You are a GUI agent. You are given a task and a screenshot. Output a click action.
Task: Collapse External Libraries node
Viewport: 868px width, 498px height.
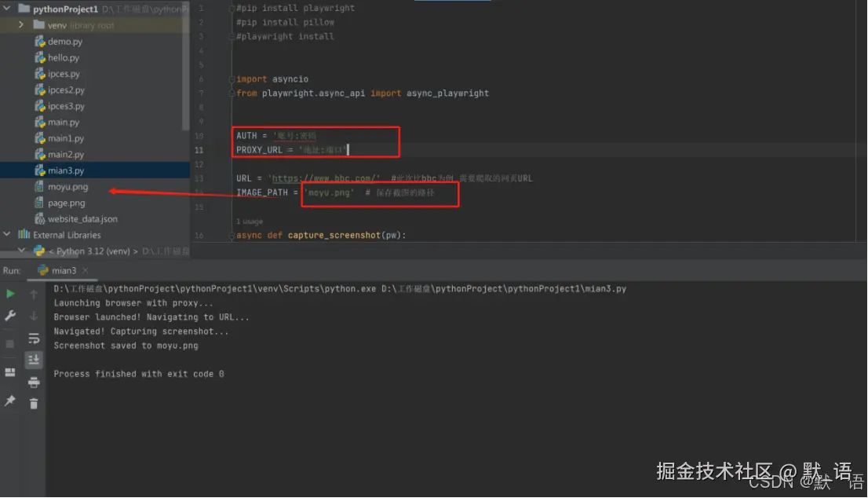coord(6,234)
